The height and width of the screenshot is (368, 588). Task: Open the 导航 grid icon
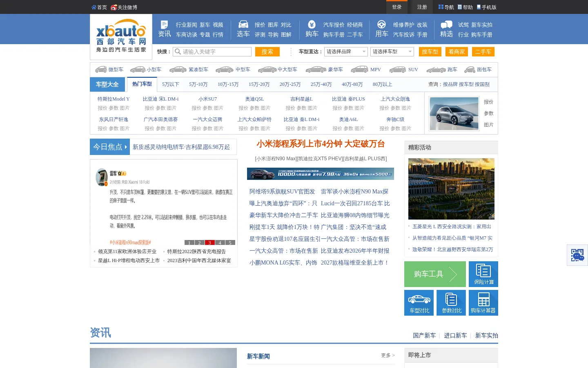441,7
